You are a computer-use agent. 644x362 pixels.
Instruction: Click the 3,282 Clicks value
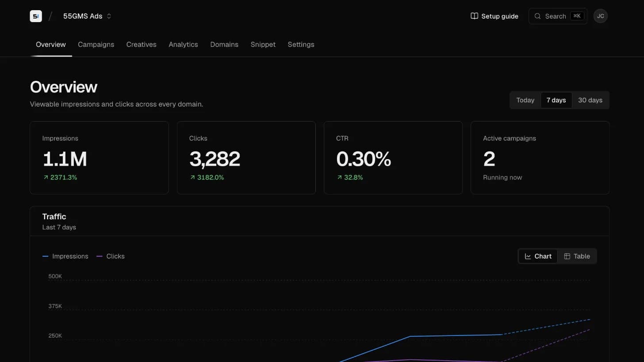pos(215,159)
